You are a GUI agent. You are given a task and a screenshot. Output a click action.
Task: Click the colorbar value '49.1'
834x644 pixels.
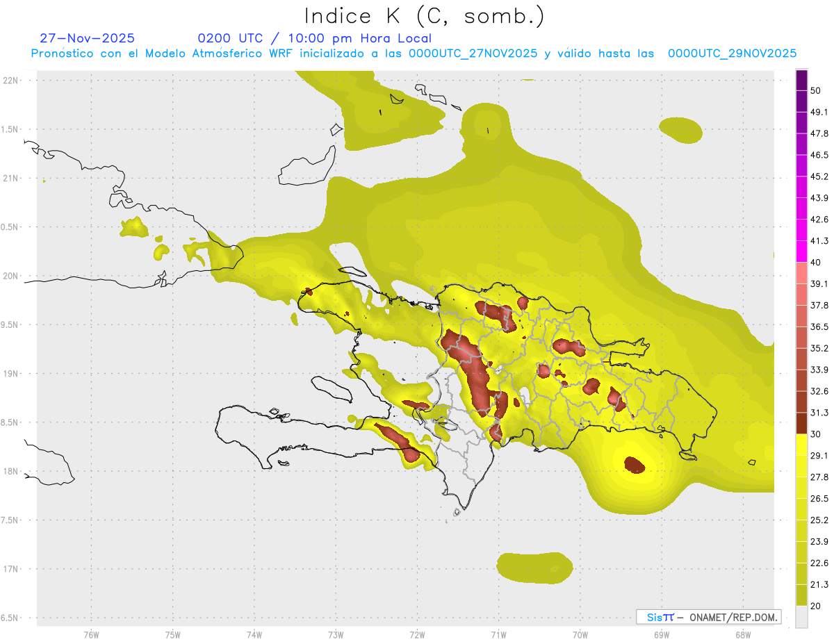(819, 112)
